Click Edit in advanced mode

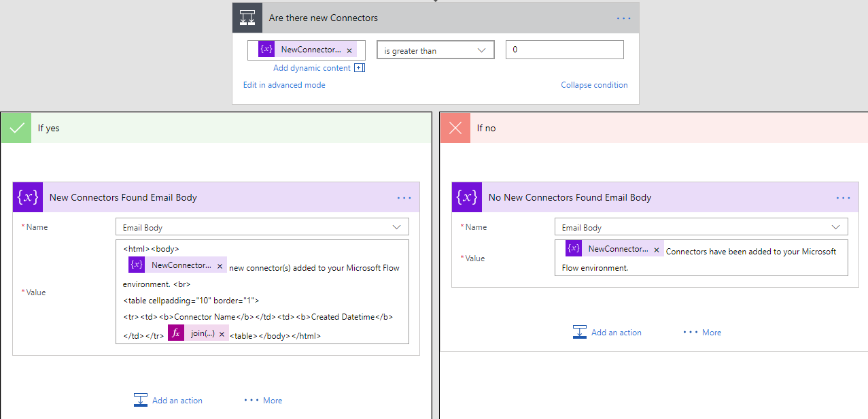284,85
